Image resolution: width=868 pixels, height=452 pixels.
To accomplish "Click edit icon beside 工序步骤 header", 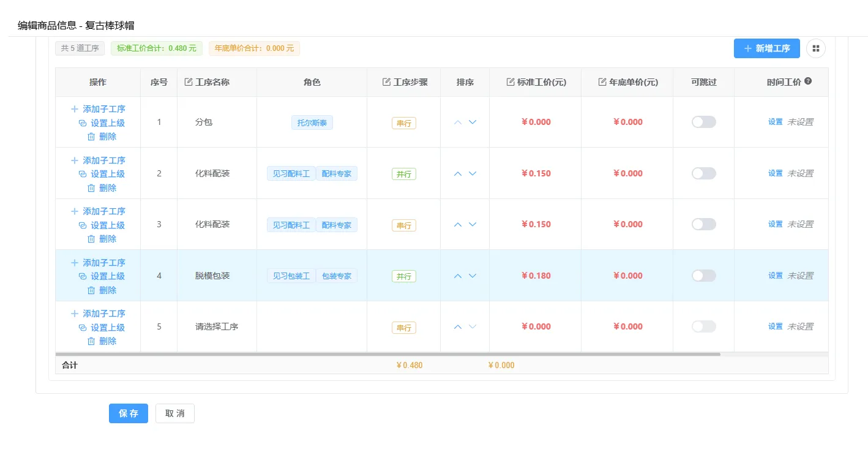I will 386,82.
